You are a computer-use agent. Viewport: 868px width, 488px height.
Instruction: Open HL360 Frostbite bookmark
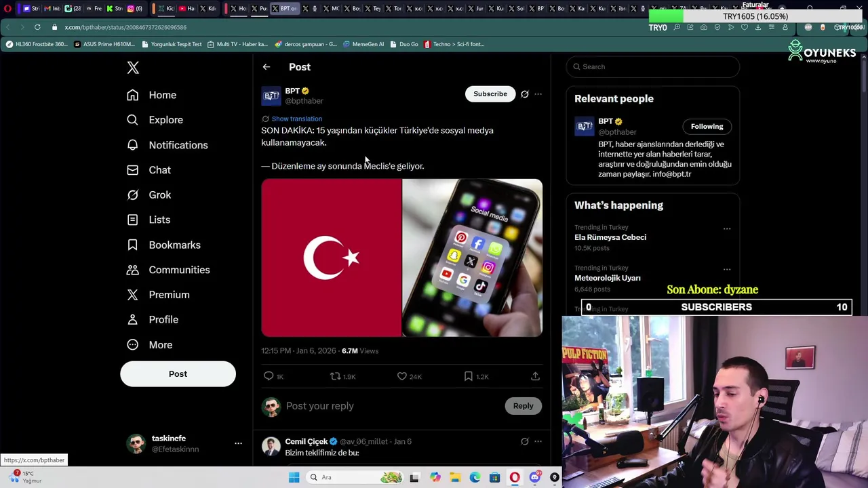click(36, 44)
